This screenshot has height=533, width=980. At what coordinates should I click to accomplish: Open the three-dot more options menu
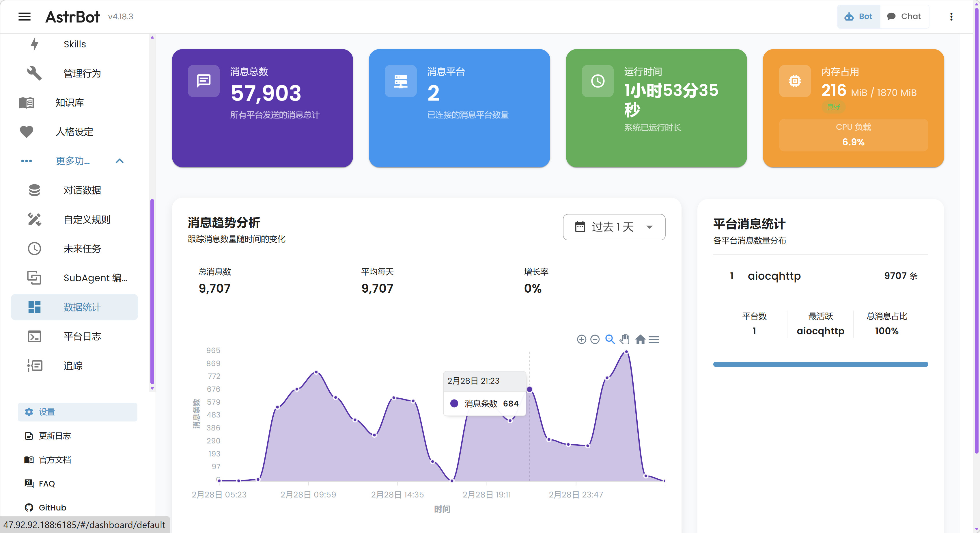[951, 16]
